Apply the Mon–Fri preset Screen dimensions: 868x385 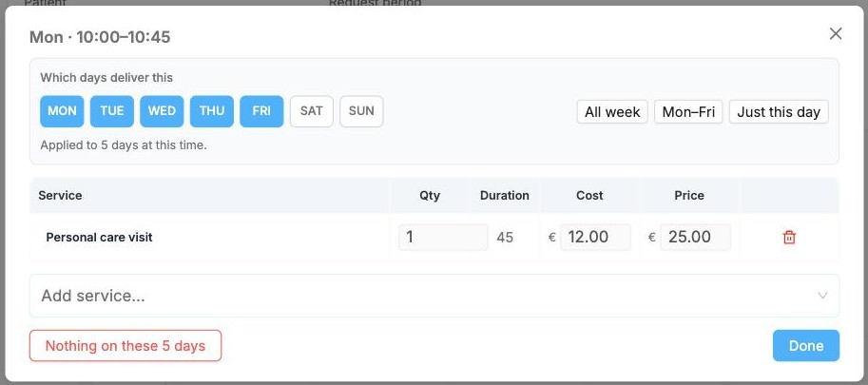click(x=688, y=112)
